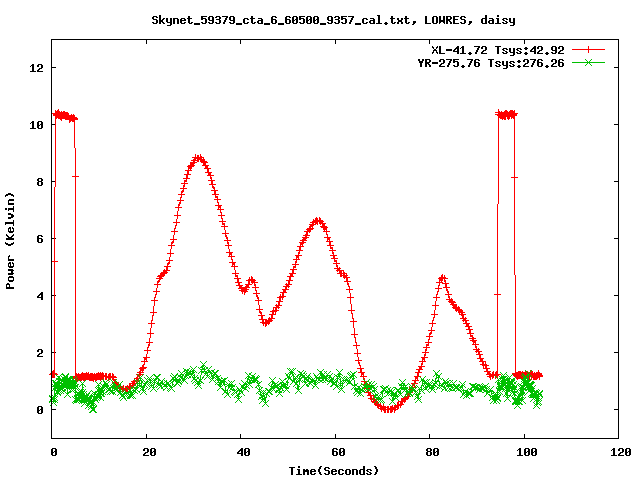The width and height of the screenshot is (640, 480).
Task: Click the red calibration plateau near 98 seconds
Action: 507,114
